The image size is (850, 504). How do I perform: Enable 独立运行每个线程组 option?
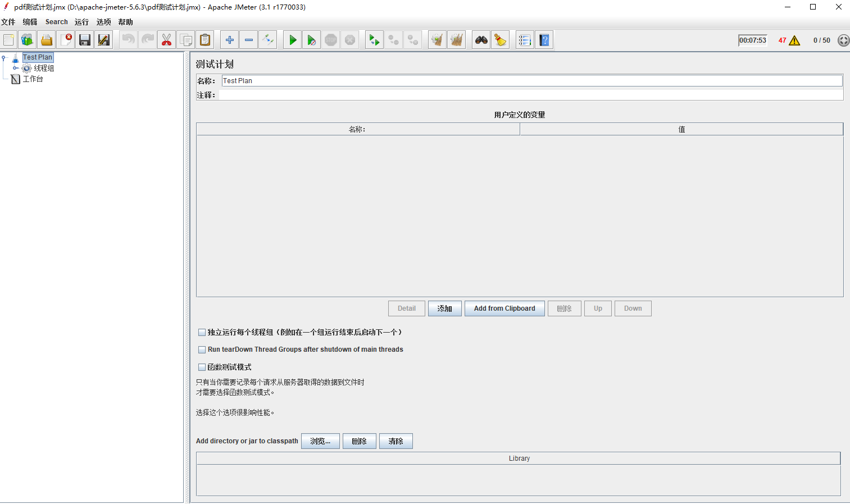click(x=202, y=332)
